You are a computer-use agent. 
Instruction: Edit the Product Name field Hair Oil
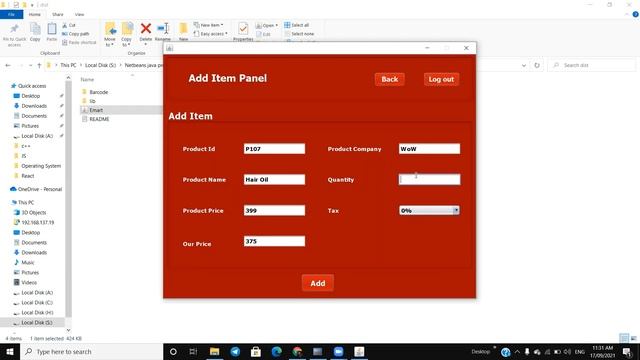tap(274, 179)
